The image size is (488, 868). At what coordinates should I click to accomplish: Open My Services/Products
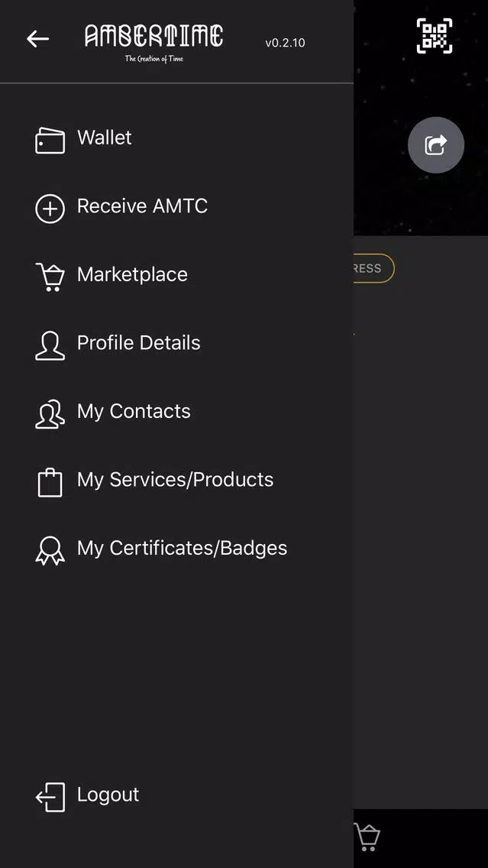click(x=176, y=479)
